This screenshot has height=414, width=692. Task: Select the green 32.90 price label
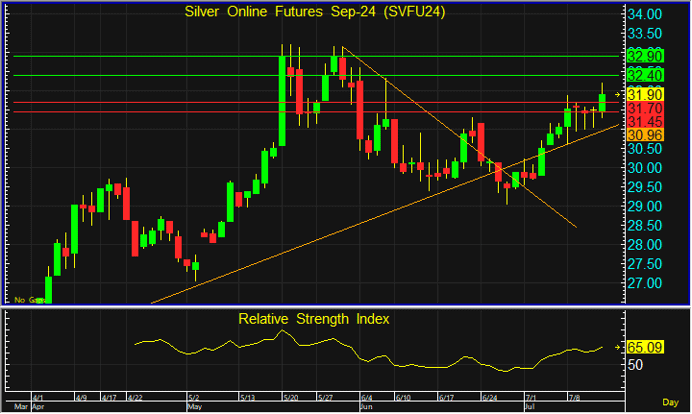(647, 56)
